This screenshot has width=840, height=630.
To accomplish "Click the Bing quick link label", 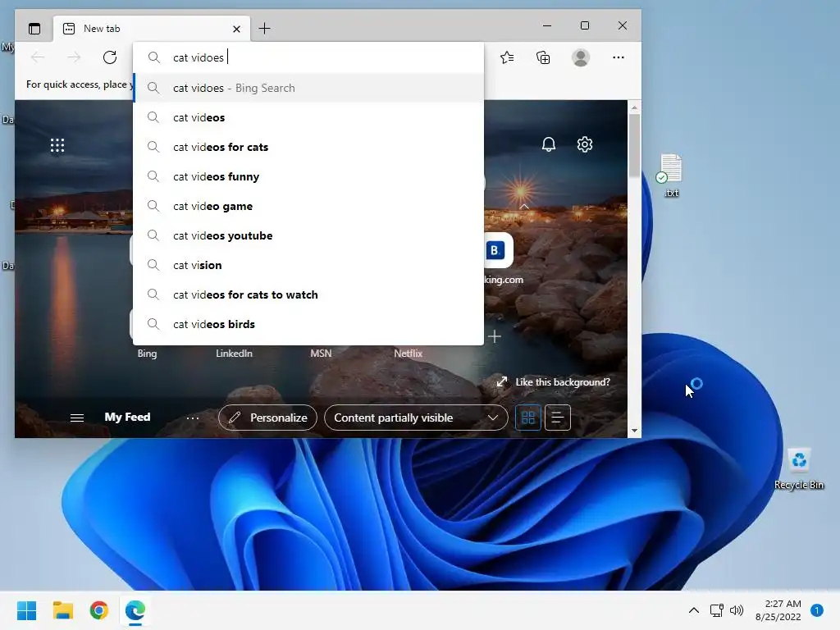I will click(147, 354).
